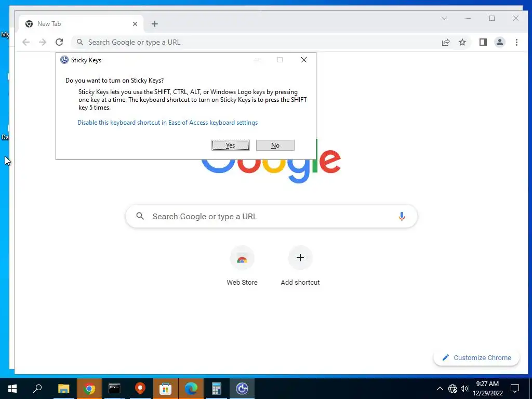Close the Sticky Keys dialog
The width and height of the screenshot is (532, 399).
[304, 60]
